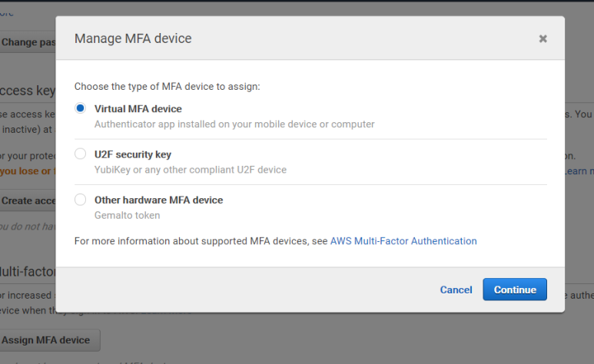Click the U2F security key label text
The height and width of the screenshot is (364, 594).
click(133, 154)
